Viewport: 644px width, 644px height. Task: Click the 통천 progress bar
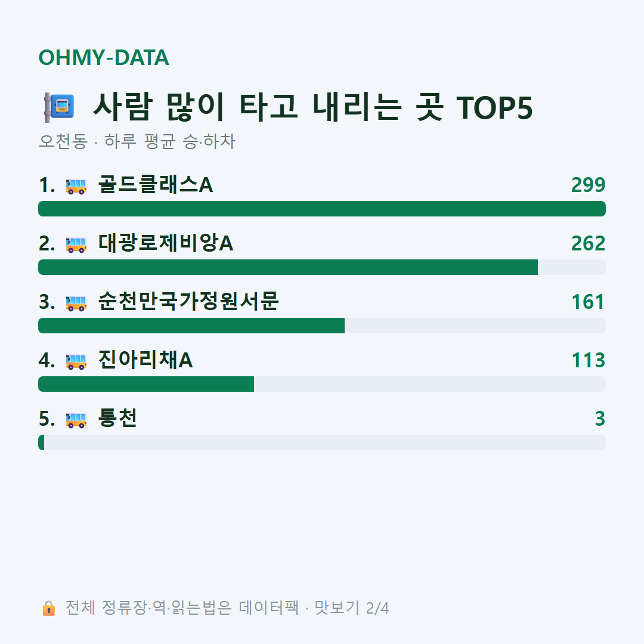click(x=322, y=442)
